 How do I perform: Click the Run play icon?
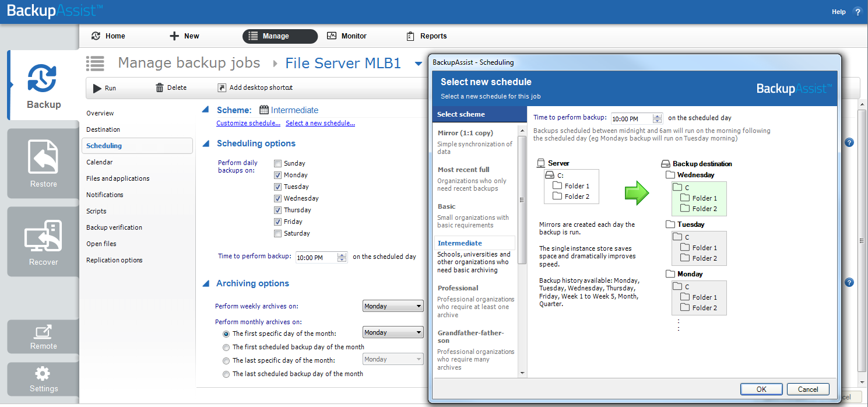click(97, 88)
